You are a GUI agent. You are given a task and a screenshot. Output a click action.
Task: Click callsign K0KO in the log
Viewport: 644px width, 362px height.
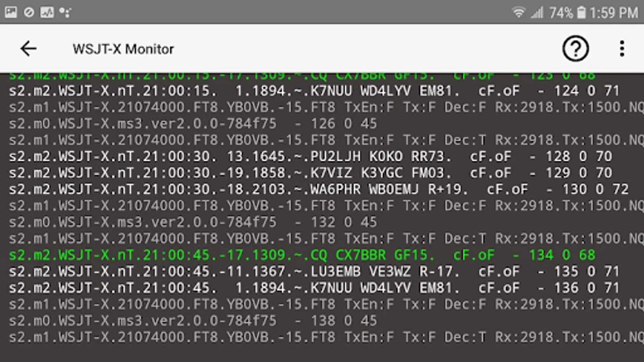386,156
